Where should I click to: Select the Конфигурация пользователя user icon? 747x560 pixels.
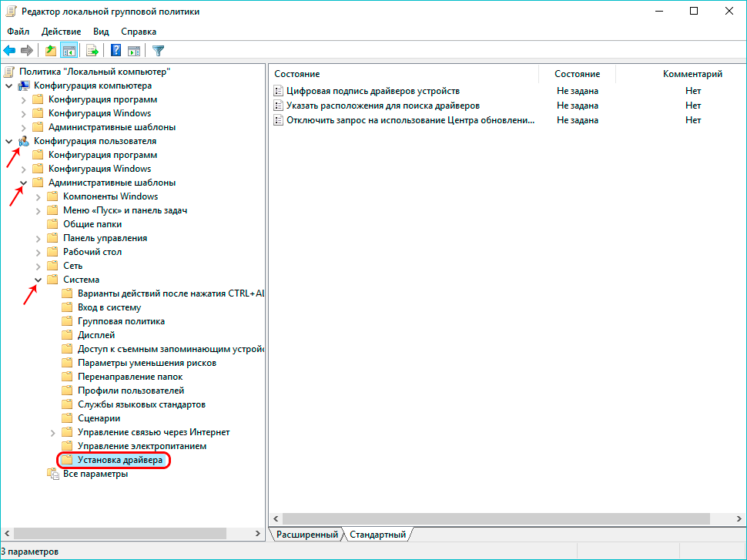coord(24,141)
